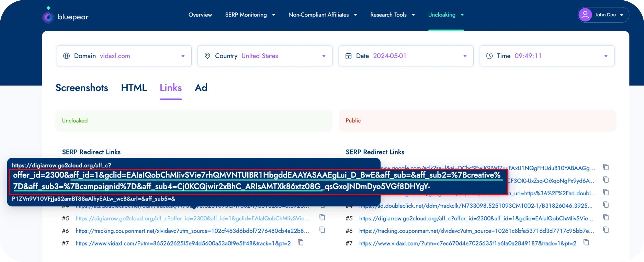Copy Uncloaked link #7 vidaxl.com
Viewport: 644px width, 262px height.
pos(301,242)
